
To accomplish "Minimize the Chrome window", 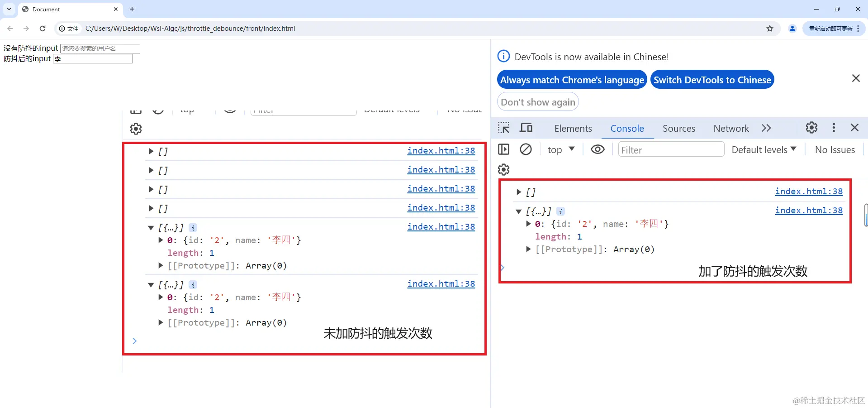I will (x=816, y=9).
